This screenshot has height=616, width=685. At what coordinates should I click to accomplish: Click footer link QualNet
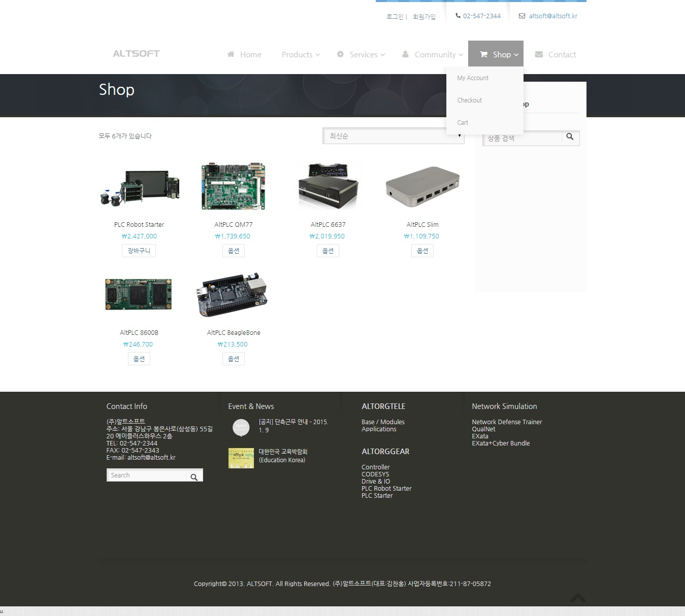pos(483,429)
